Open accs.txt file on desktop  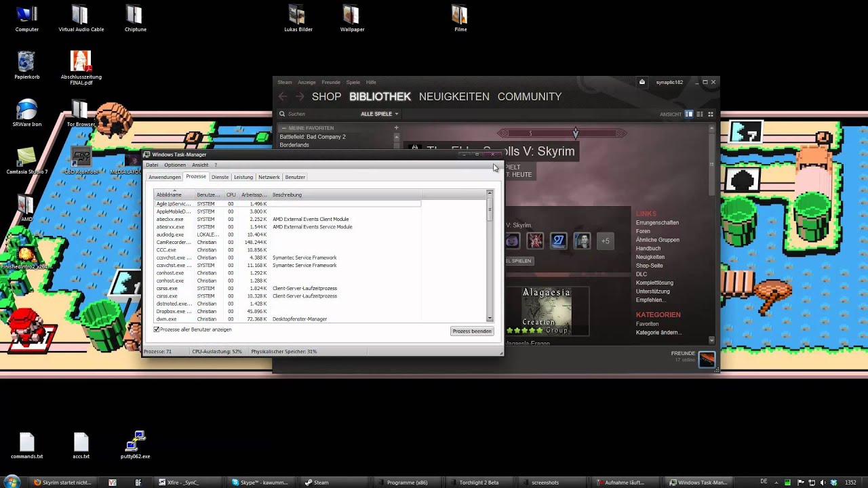[81, 442]
